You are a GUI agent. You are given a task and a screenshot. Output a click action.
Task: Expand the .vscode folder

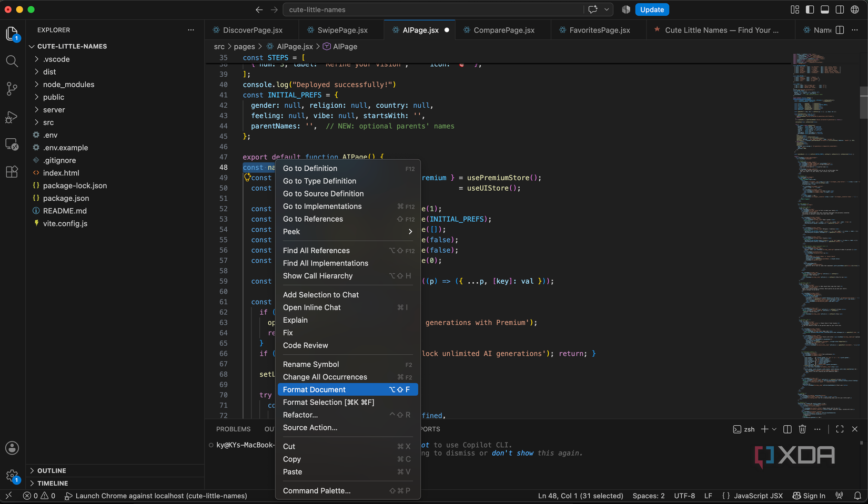tap(56, 59)
